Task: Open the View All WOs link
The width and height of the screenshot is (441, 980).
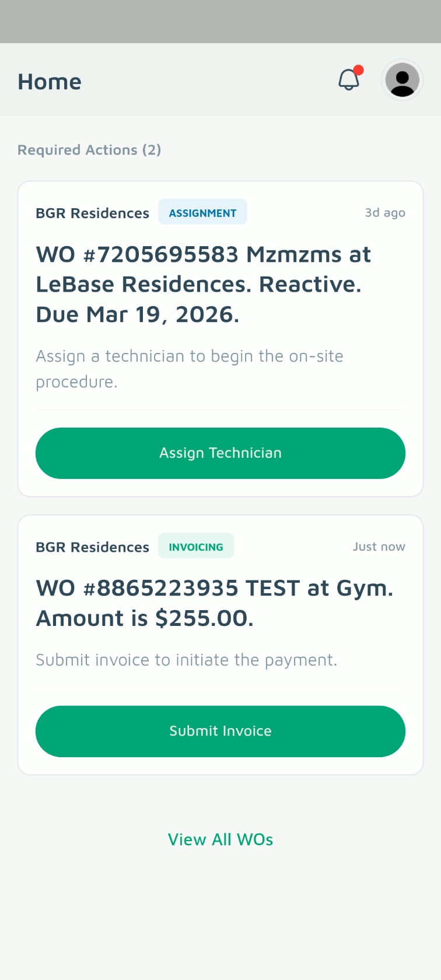Action: [220, 839]
